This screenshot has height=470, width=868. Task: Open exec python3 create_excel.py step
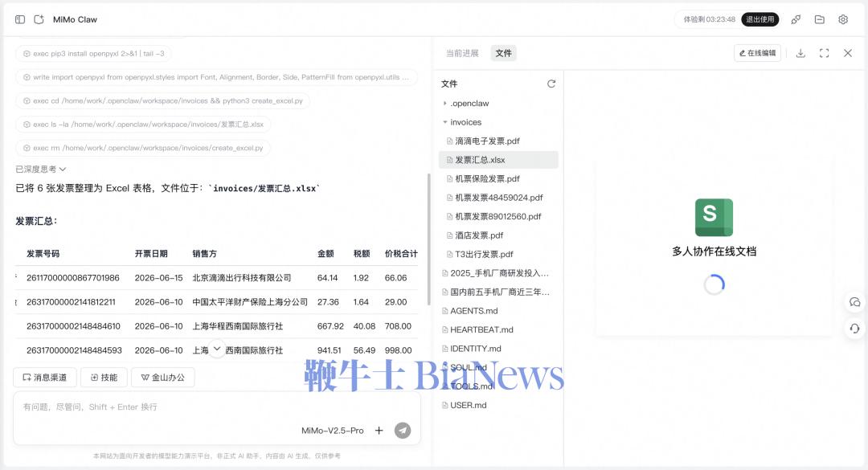pos(162,100)
